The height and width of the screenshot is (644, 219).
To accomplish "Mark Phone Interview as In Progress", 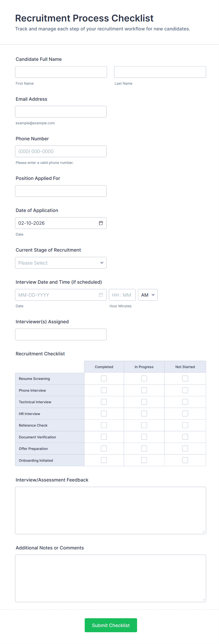I will click(x=144, y=390).
